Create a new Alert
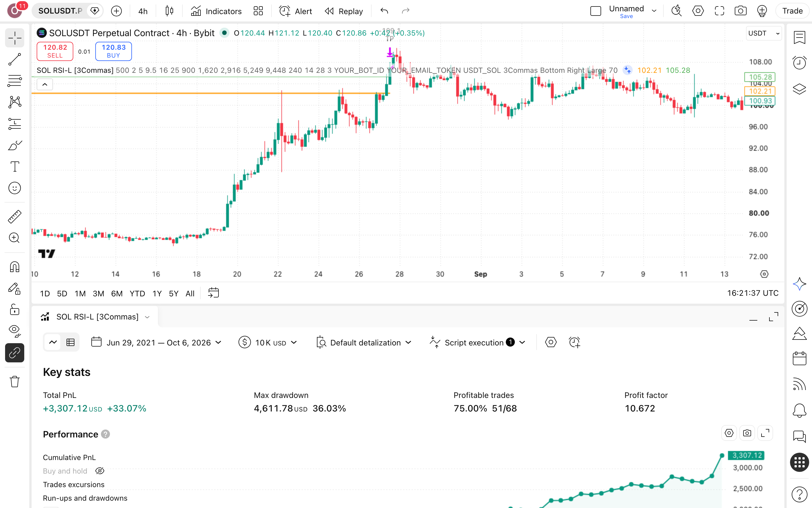Viewport: 812px width, 508px height. [295, 11]
